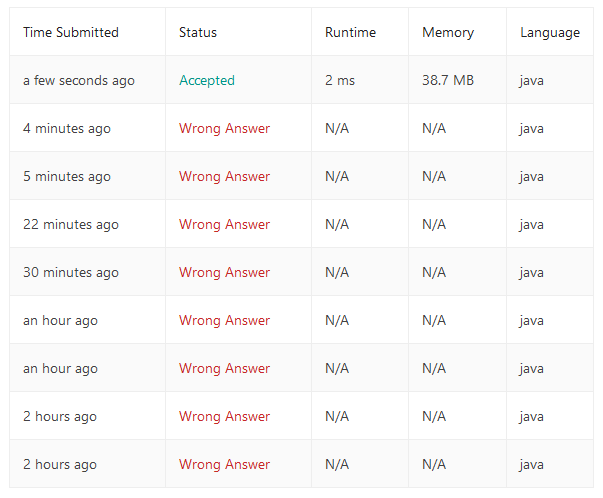Viewport: 603px width, 498px height.
Task: Click the Time Submitted column header
Action: click(x=71, y=32)
